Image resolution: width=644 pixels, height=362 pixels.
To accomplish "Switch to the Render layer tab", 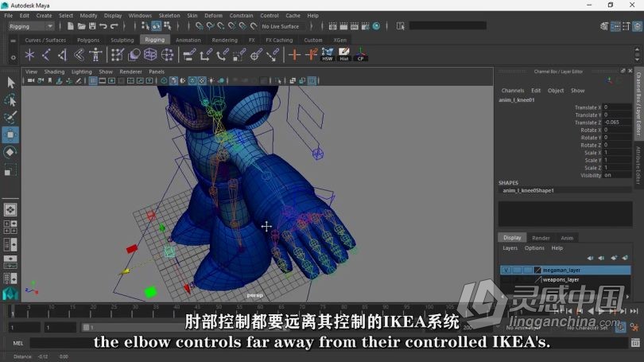I will pyautogui.click(x=541, y=238).
